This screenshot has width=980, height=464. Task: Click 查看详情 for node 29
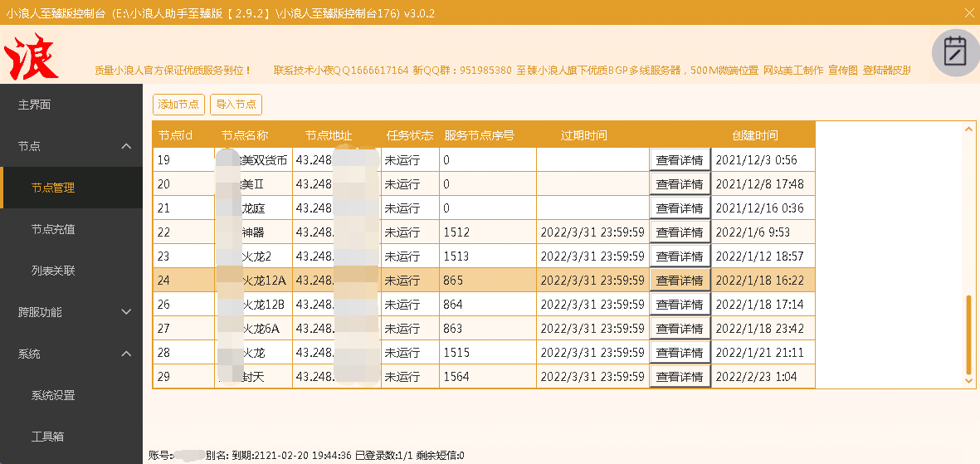point(680,377)
